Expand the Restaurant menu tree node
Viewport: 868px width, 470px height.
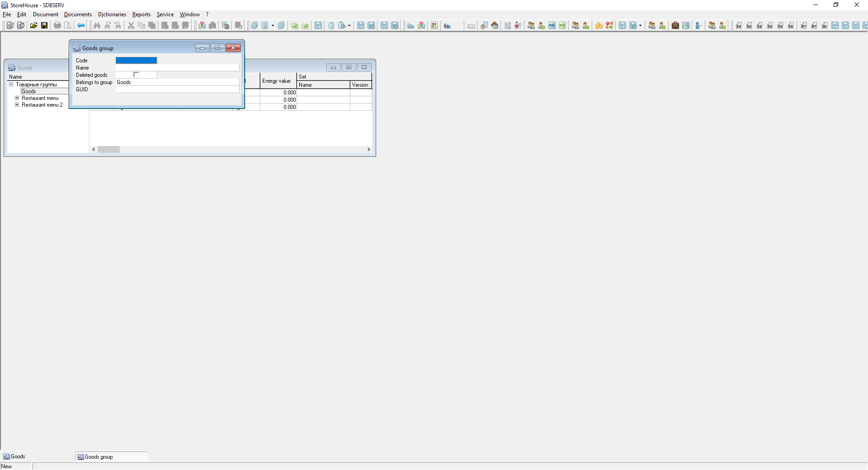(17, 98)
